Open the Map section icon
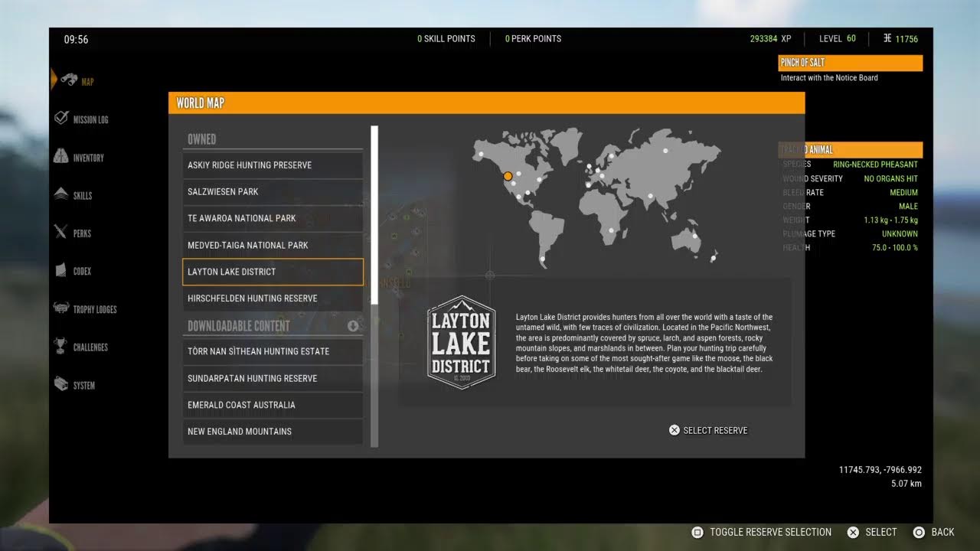 pyautogui.click(x=68, y=80)
